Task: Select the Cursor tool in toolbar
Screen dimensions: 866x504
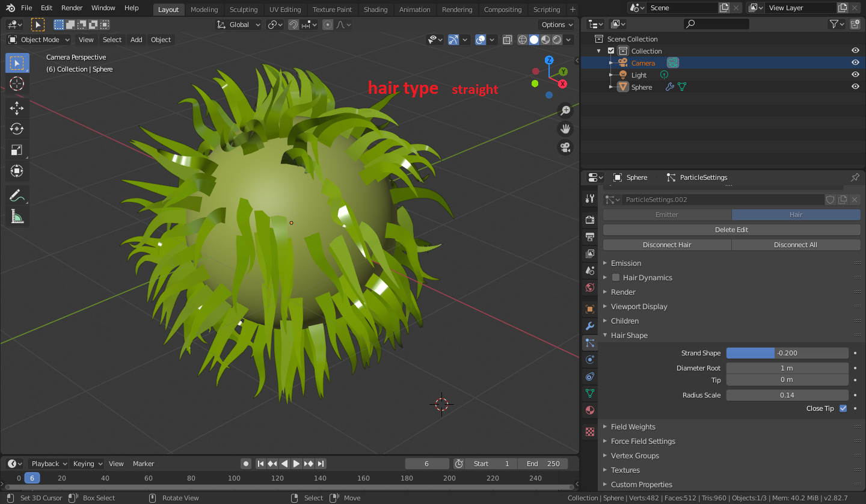Action: 17,84
